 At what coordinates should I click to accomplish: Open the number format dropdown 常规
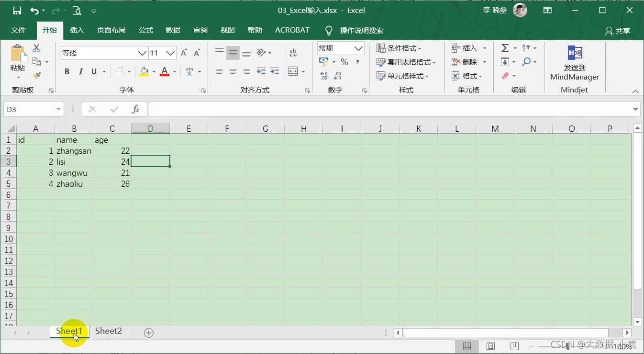[x=358, y=48]
